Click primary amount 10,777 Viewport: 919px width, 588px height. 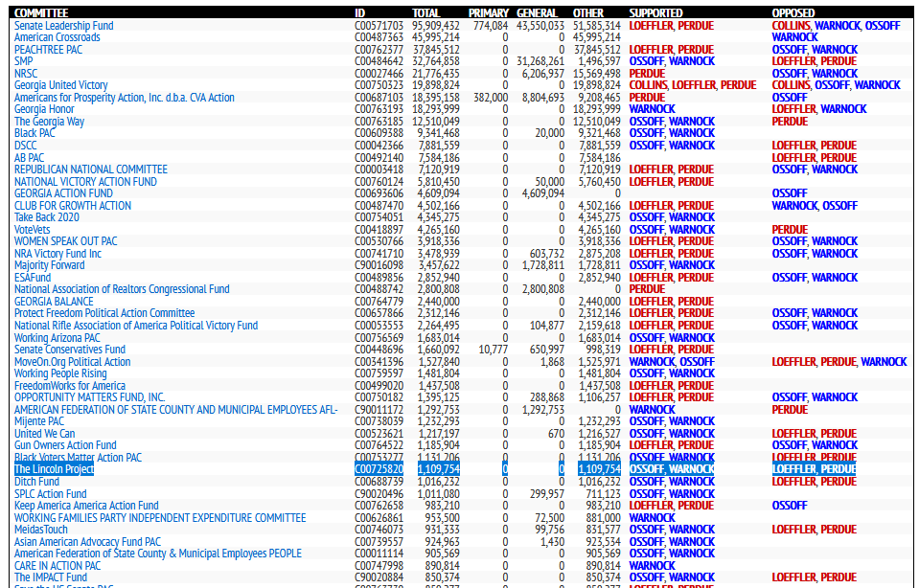coord(494,351)
